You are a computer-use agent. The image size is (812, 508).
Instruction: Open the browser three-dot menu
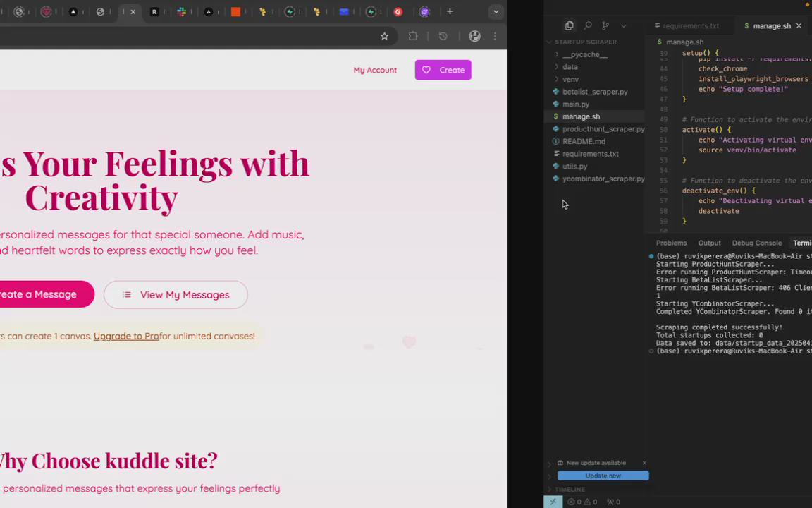[x=495, y=36]
